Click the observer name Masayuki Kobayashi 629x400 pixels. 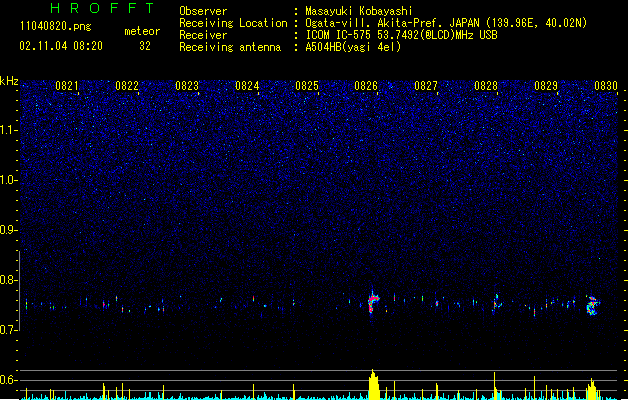pyautogui.click(x=359, y=11)
